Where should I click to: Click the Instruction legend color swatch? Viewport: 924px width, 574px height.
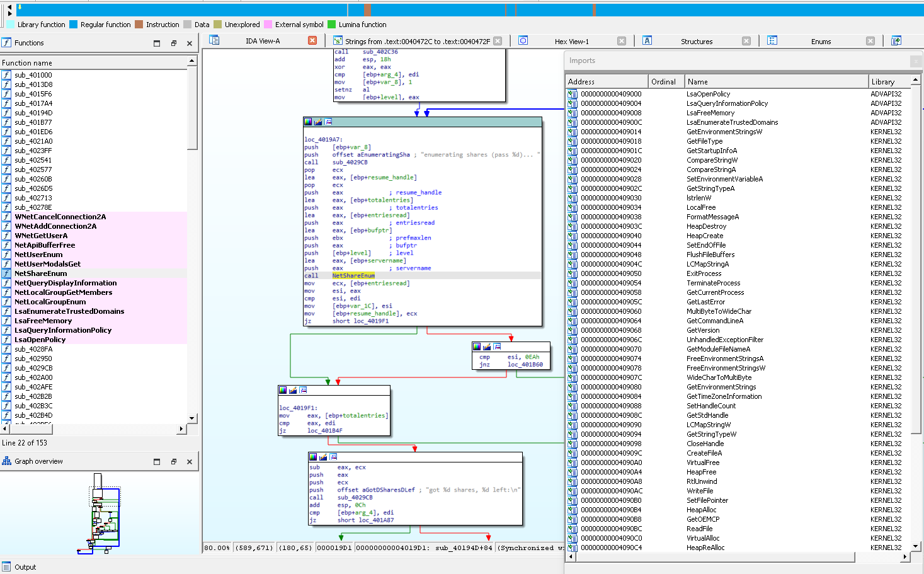[139, 25]
